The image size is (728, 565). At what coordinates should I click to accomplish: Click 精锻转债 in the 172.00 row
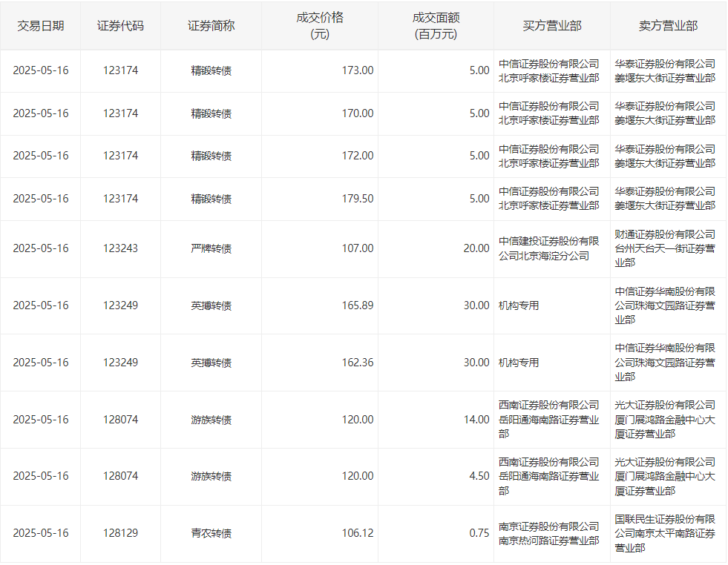211,156
